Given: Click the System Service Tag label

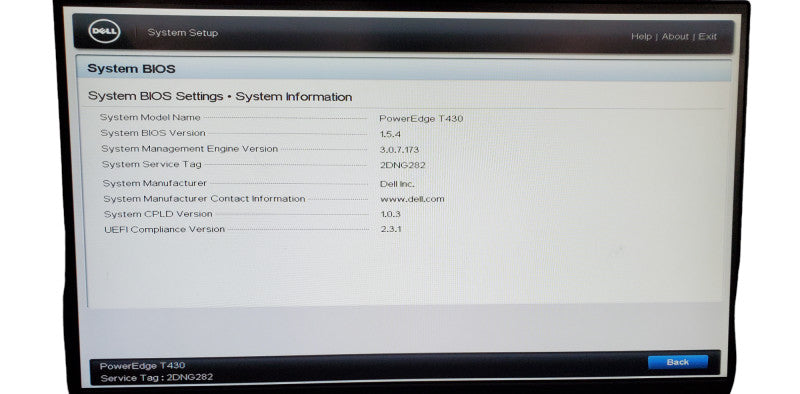Looking at the screenshot, I should (x=152, y=164).
